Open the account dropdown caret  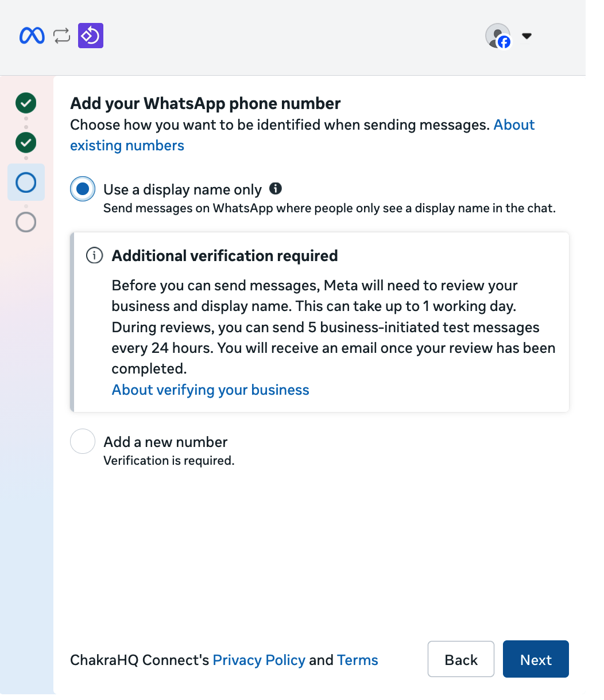tap(526, 36)
